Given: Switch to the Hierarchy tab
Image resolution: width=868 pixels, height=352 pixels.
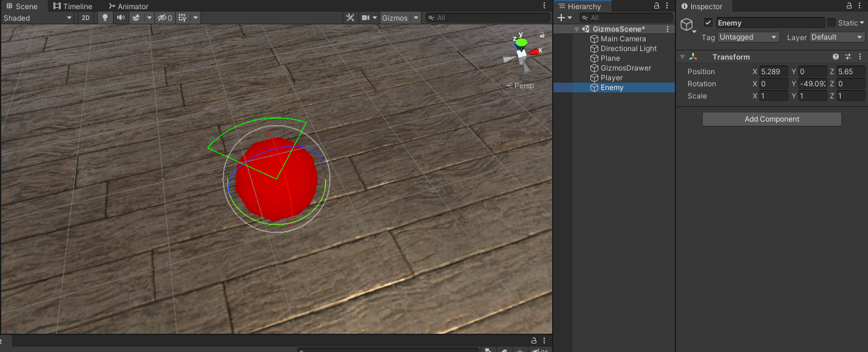Looking at the screenshot, I should (583, 6).
